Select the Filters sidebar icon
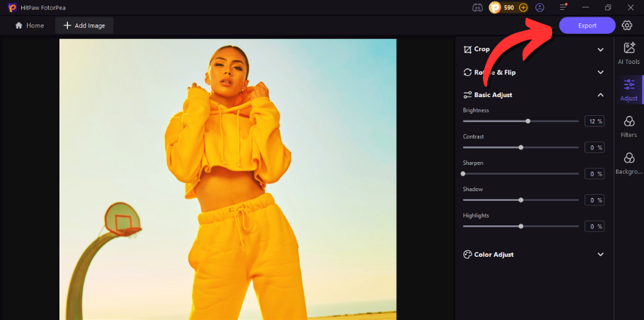644x320 pixels. [628, 126]
